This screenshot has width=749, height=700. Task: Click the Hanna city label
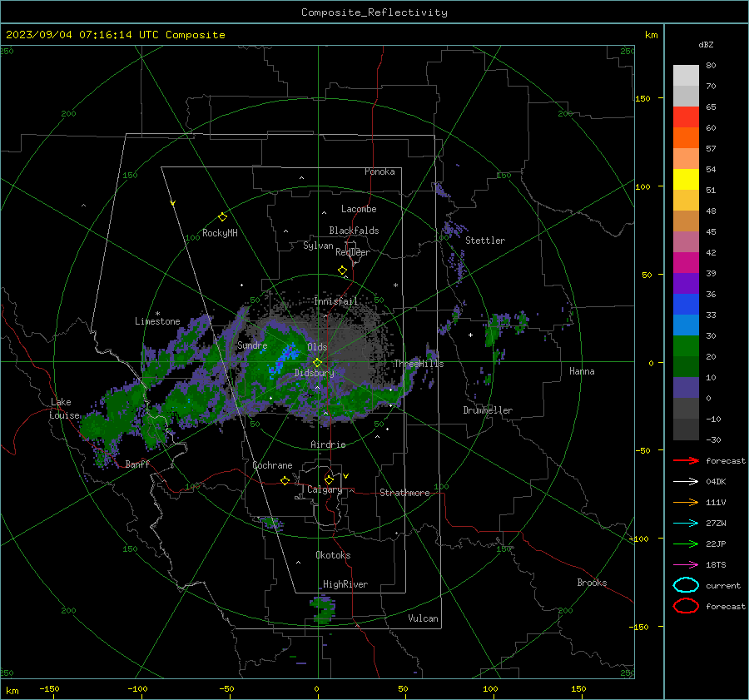[582, 371]
